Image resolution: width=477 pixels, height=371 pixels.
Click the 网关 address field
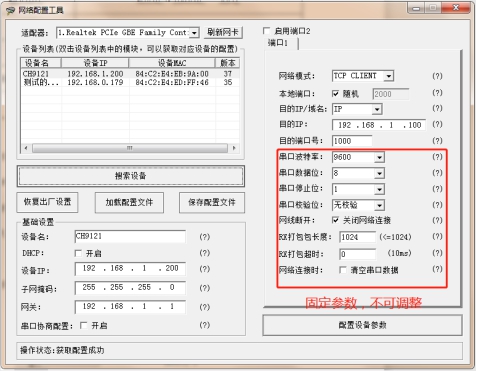[x=130, y=307]
